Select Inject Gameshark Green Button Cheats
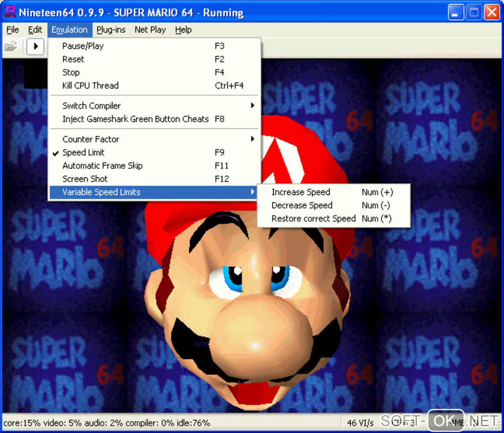Viewport: 504px width, 433px height. [x=154, y=119]
